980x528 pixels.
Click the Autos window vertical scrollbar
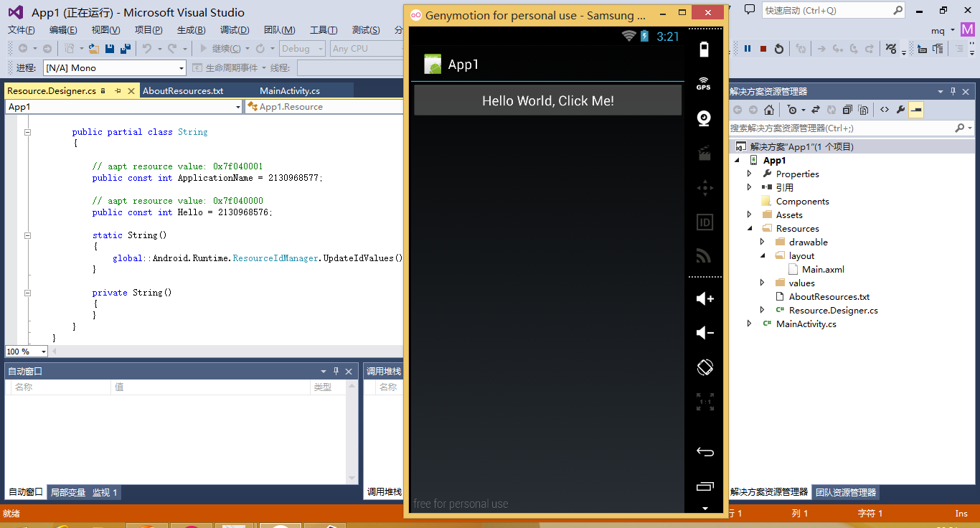pyautogui.click(x=352, y=432)
